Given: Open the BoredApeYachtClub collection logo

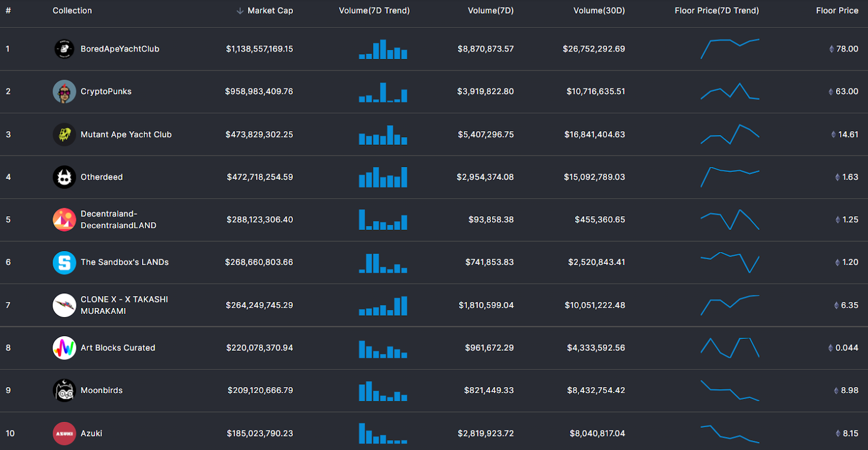Looking at the screenshot, I should [x=64, y=49].
